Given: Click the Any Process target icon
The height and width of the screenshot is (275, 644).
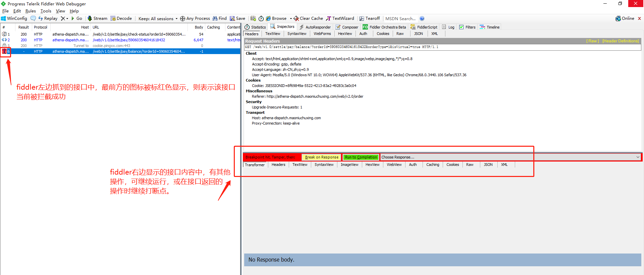Looking at the screenshot, I should tap(182, 18).
